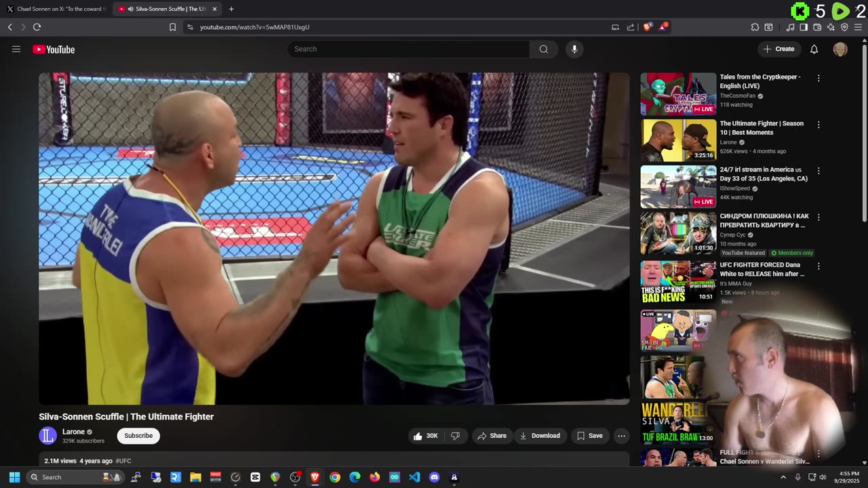Screen dimensions: 868x488
Task: Click the install app icon in address bar
Action: [x=615, y=27]
